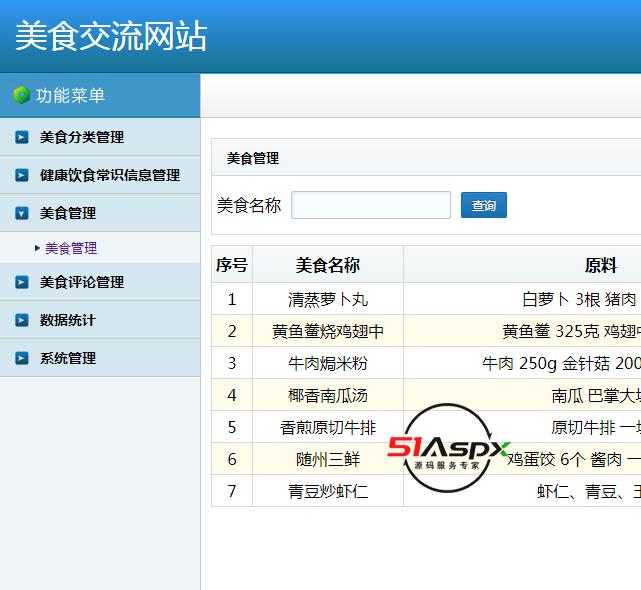This screenshot has width=641, height=590.
Task: Click the 序号 column header
Action: 232,265
